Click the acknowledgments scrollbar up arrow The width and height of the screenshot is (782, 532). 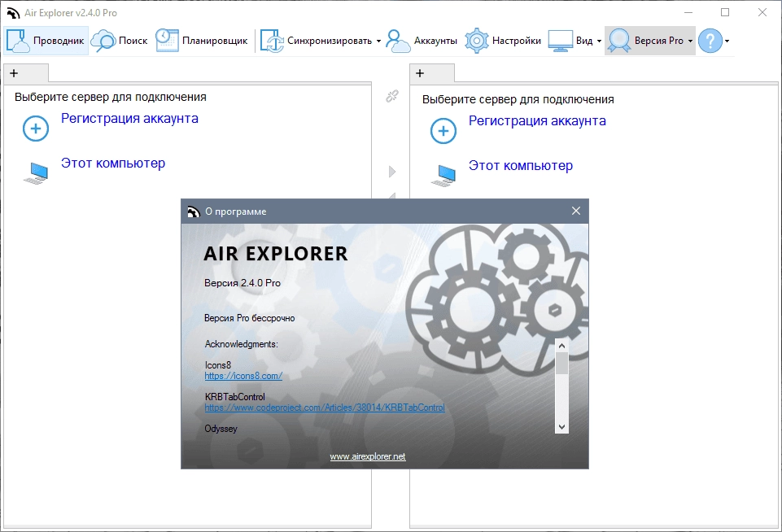(x=561, y=346)
